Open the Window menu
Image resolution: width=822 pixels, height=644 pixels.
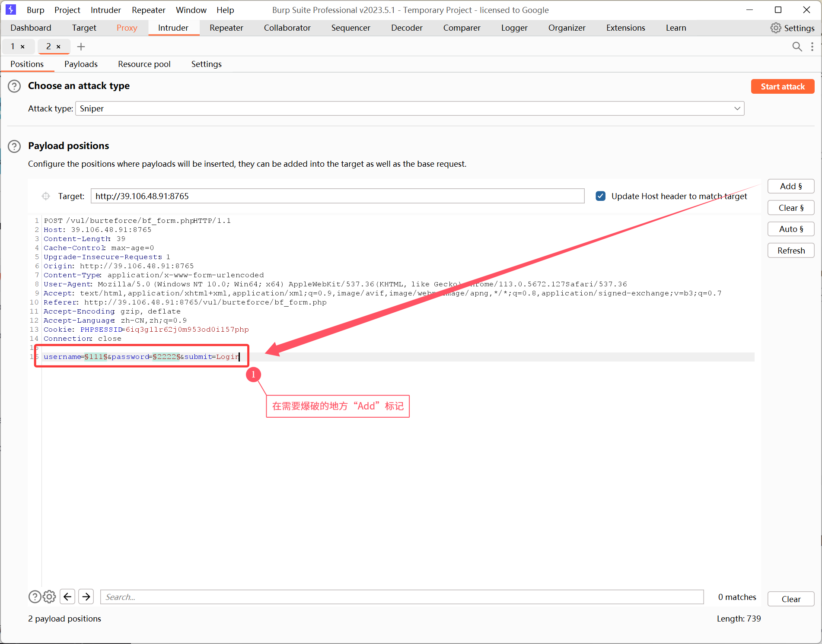(x=191, y=10)
